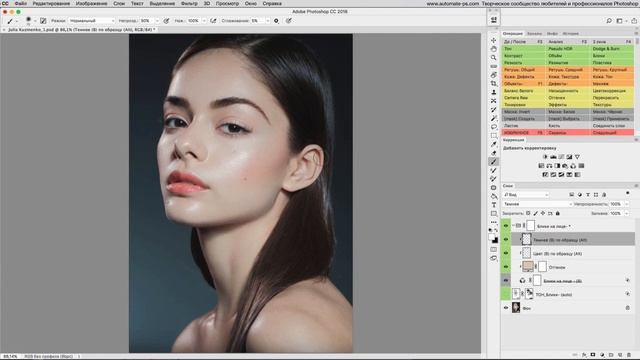The image size is (640, 360).
Task: Switch to the 'Инфо' panel tab
Action: click(552, 33)
